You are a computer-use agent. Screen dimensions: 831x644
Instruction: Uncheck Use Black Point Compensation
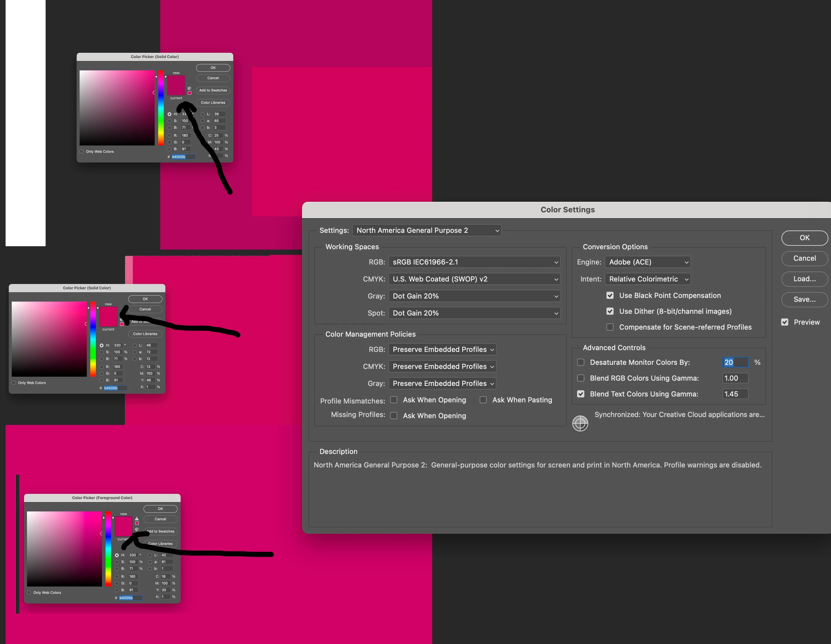tap(610, 295)
